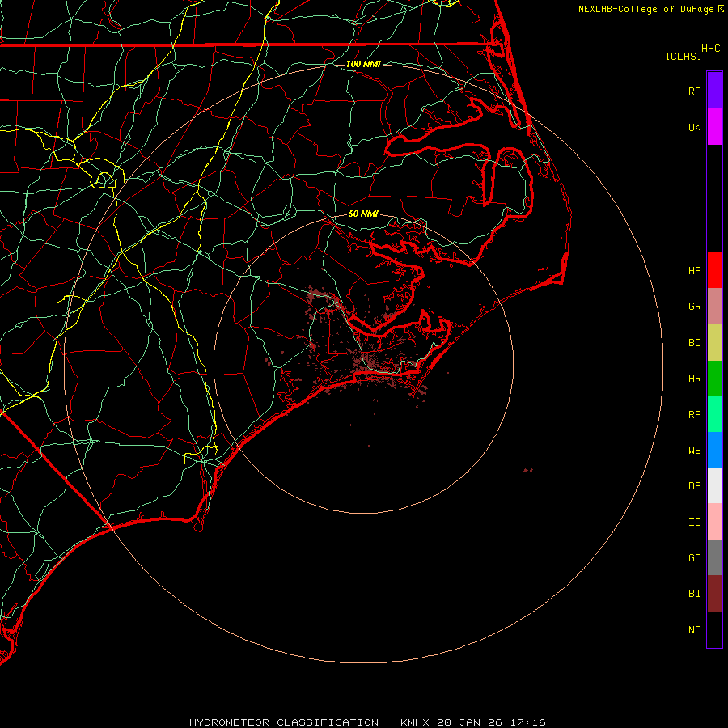Click the purple RF color swatch
The height and width of the screenshot is (728, 728).
[714, 91]
